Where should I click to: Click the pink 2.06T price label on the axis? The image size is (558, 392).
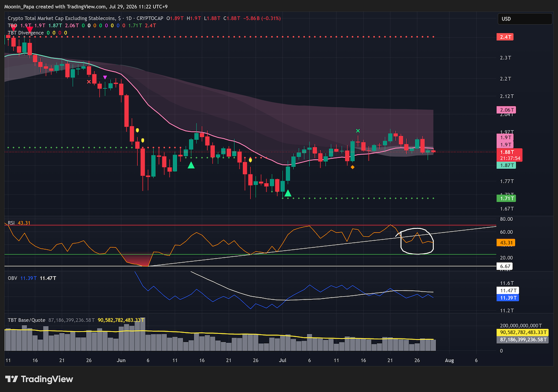coord(506,110)
